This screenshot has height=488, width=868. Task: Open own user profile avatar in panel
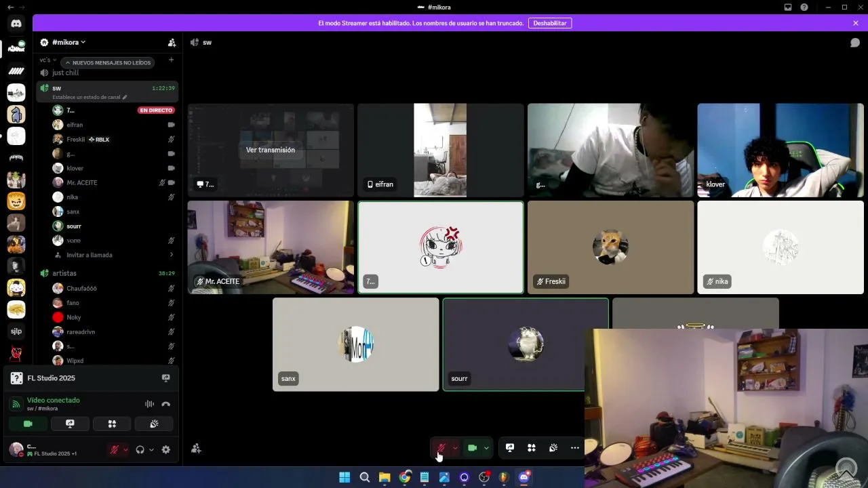16,449
